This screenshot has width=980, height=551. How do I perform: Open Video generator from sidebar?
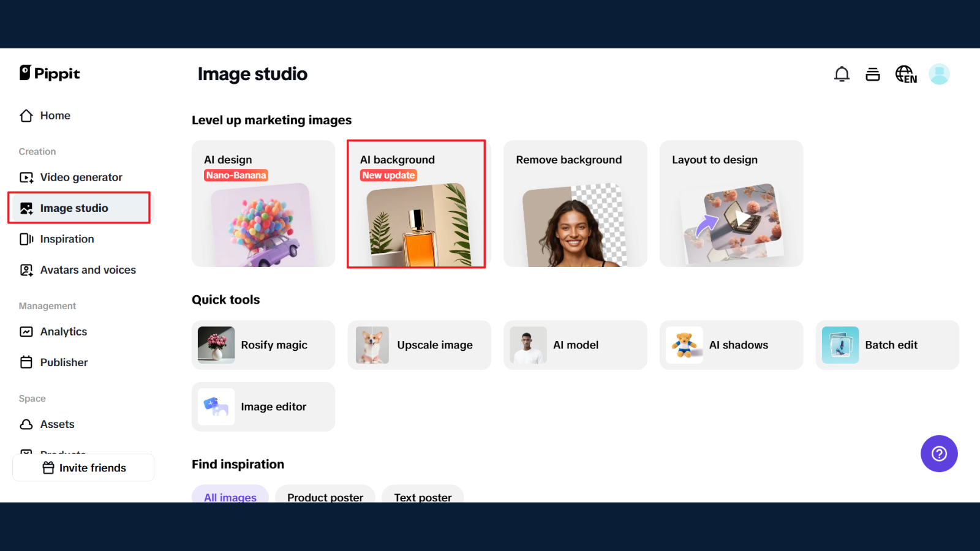[81, 178]
